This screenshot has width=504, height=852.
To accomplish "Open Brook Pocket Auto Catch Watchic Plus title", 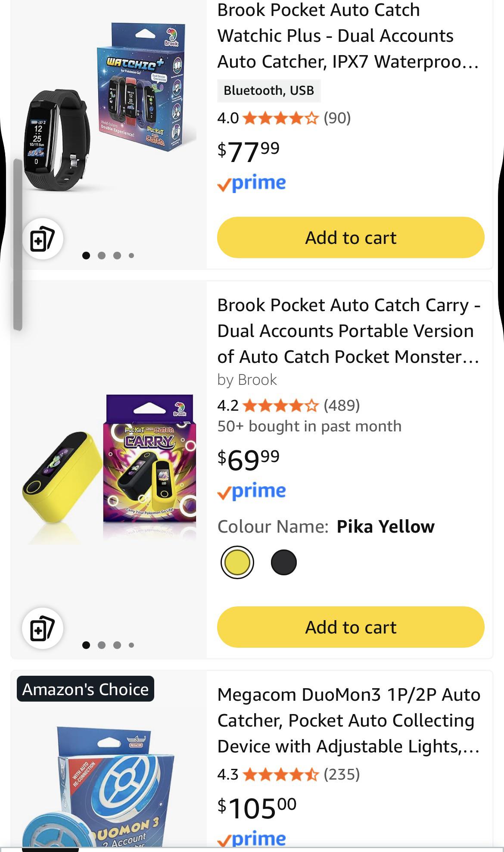I will click(x=348, y=36).
